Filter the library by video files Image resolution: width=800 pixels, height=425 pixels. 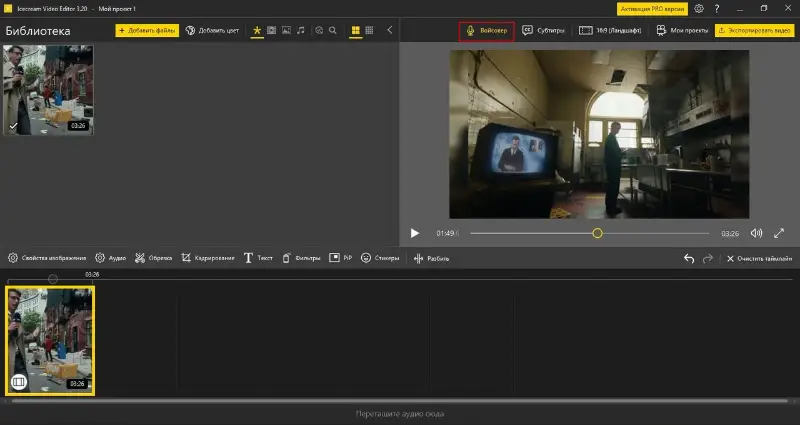point(271,31)
